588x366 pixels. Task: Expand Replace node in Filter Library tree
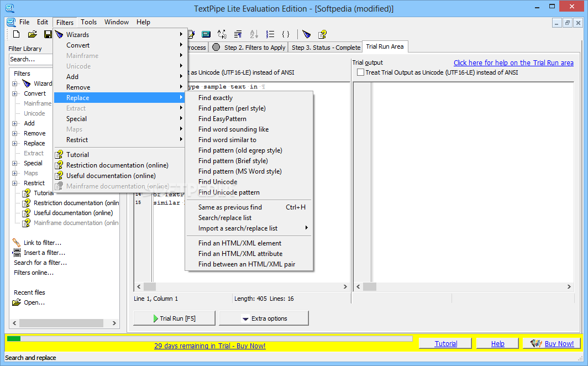(x=14, y=143)
